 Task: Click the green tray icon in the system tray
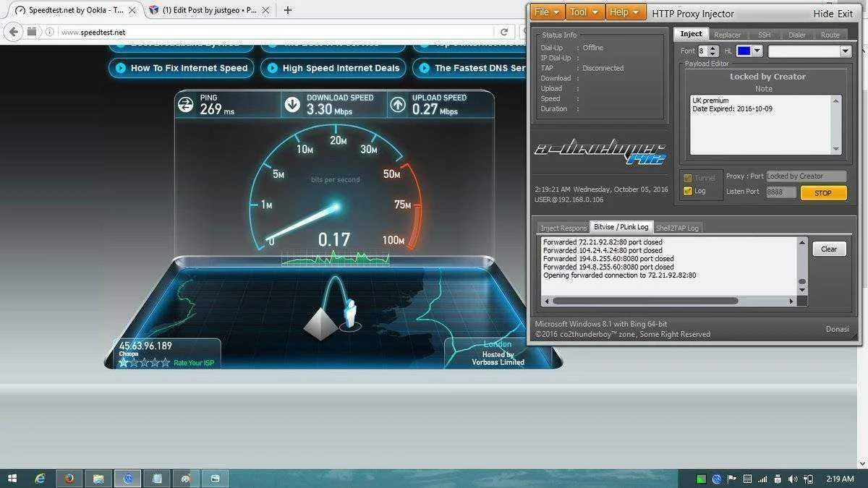pyautogui.click(x=701, y=479)
